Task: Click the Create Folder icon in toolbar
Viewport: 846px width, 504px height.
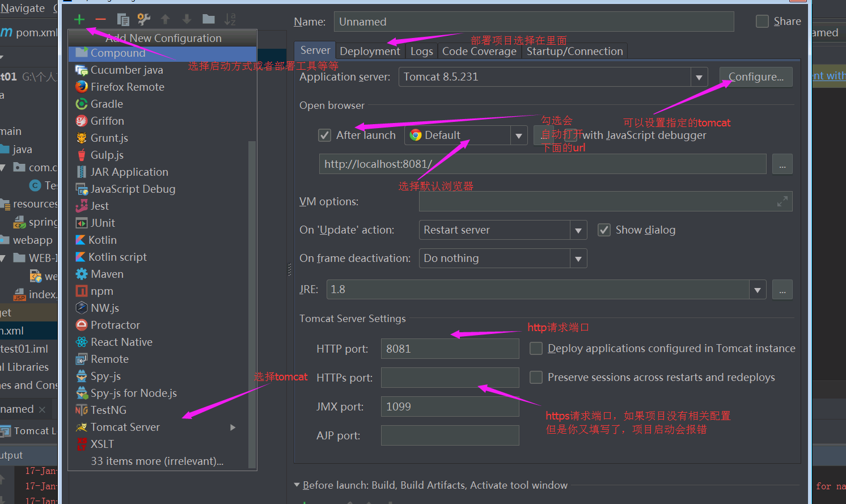Action: click(209, 19)
